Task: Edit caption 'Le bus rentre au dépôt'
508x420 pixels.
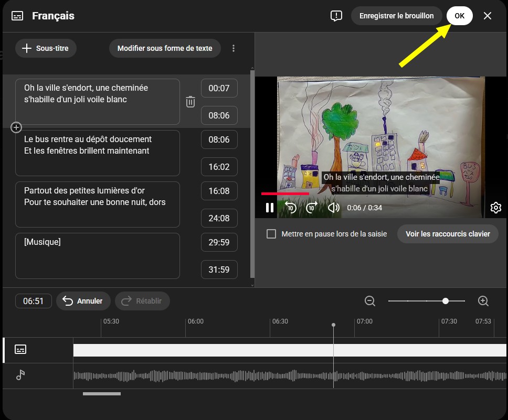Action: tap(97, 153)
